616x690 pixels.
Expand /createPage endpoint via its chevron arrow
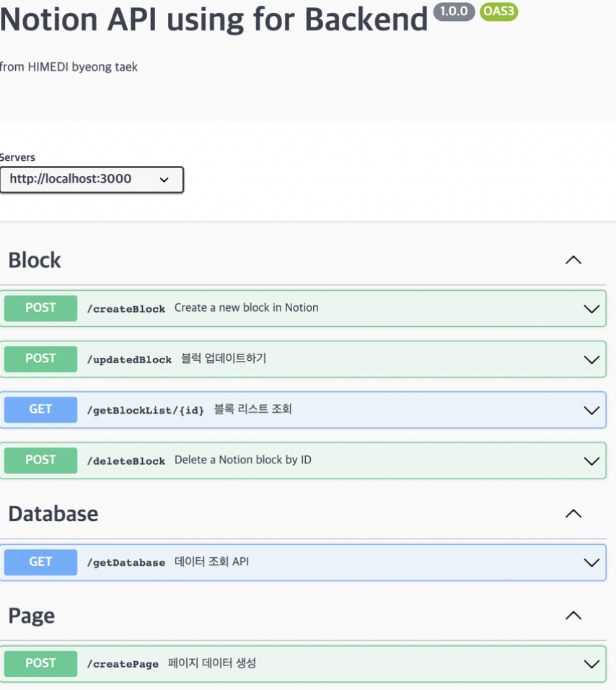pyautogui.click(x=591, y=663)
